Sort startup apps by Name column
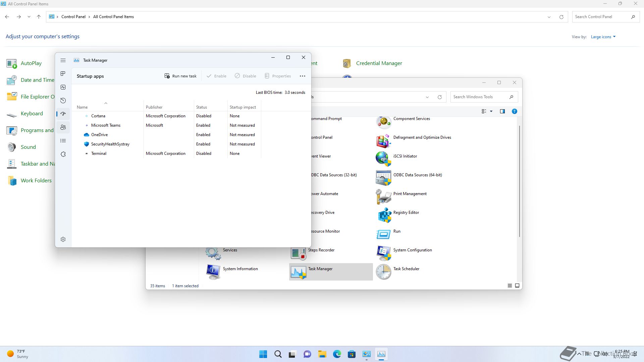The width and height of the screenshot is (644, 362). [107, 107]
